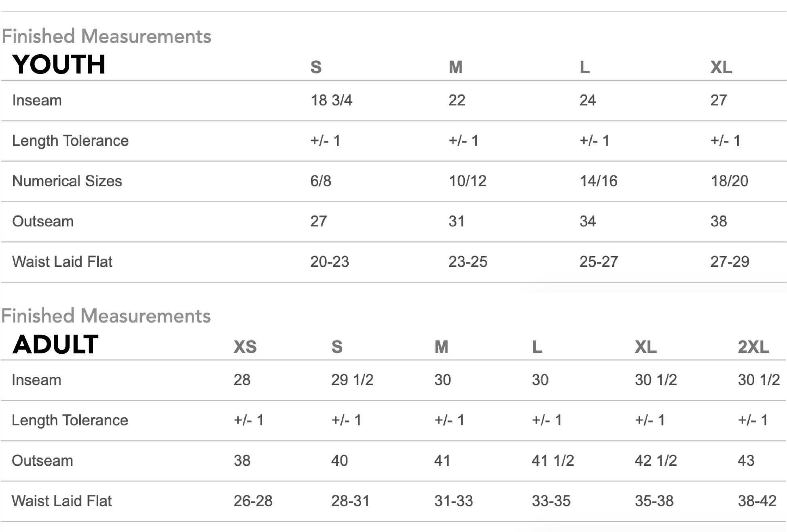
Task: Click the youth waist value 25-27
Action: pos(599,262)
